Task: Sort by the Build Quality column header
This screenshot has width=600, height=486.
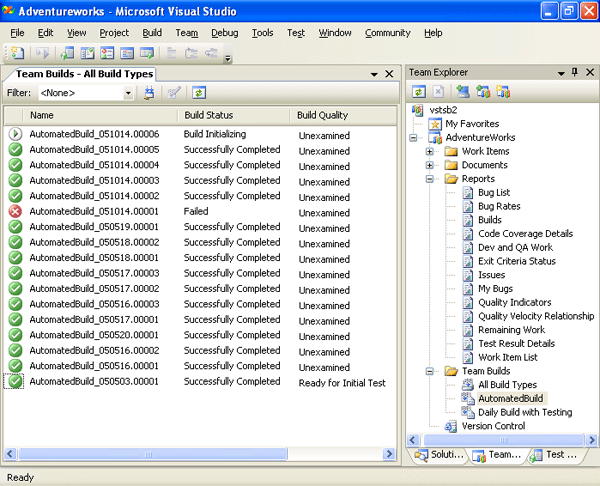Action: point(343,116)
